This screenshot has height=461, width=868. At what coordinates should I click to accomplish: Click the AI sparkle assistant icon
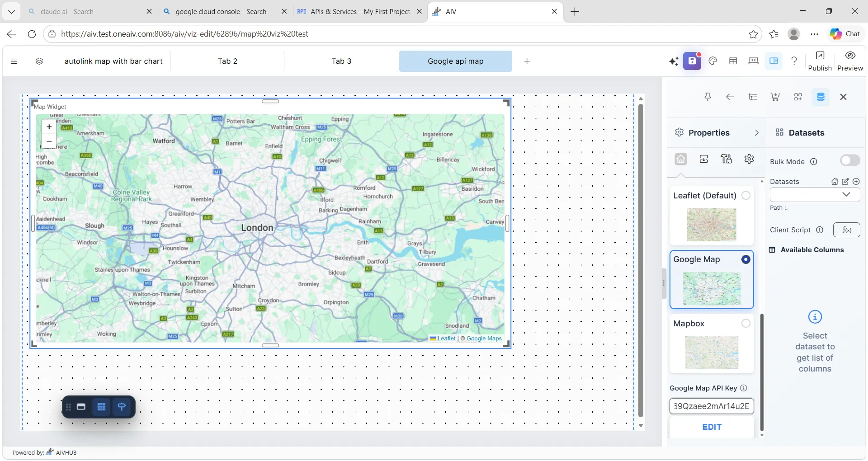[674, 61]
